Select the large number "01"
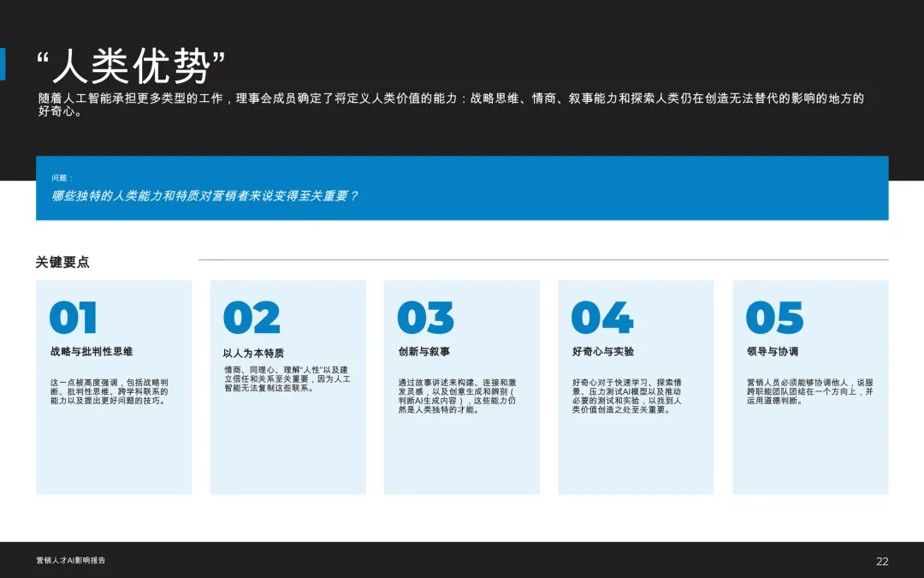 pos(72,317)
